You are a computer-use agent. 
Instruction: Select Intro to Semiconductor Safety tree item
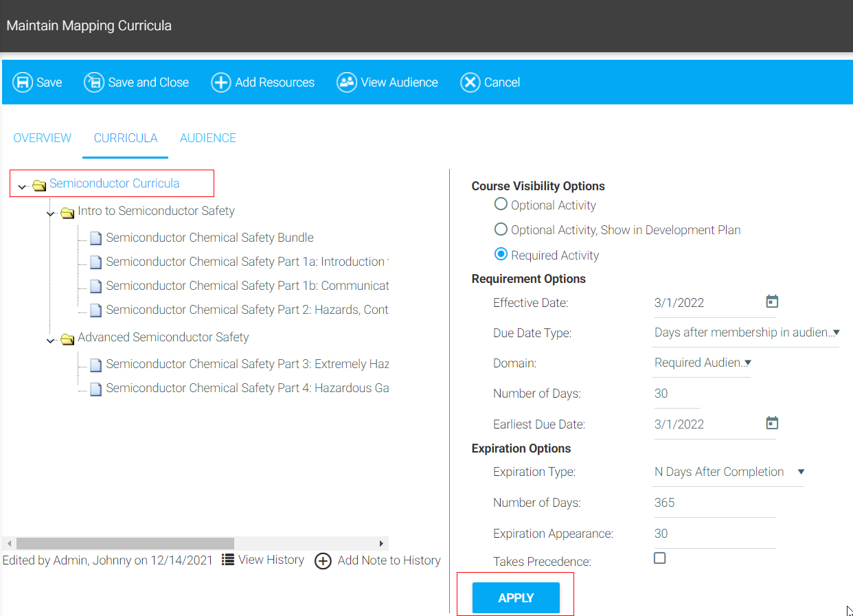[x=157, y=211]
